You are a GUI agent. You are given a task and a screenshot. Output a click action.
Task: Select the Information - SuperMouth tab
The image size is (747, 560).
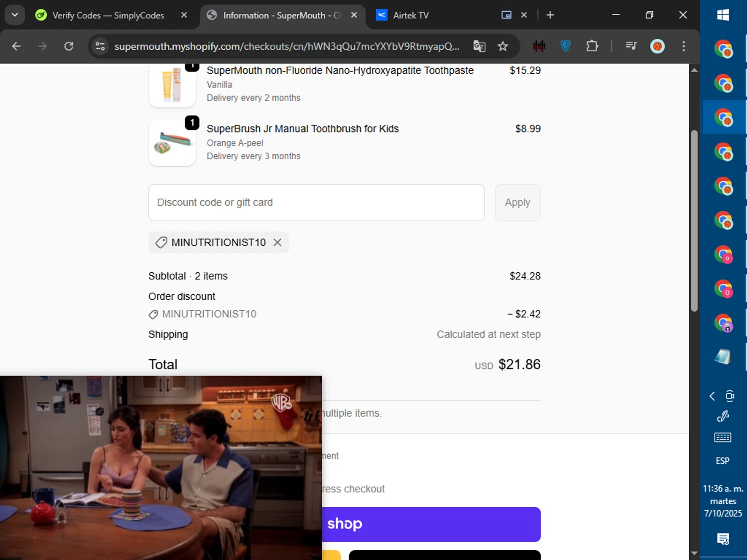coord(282,15)
